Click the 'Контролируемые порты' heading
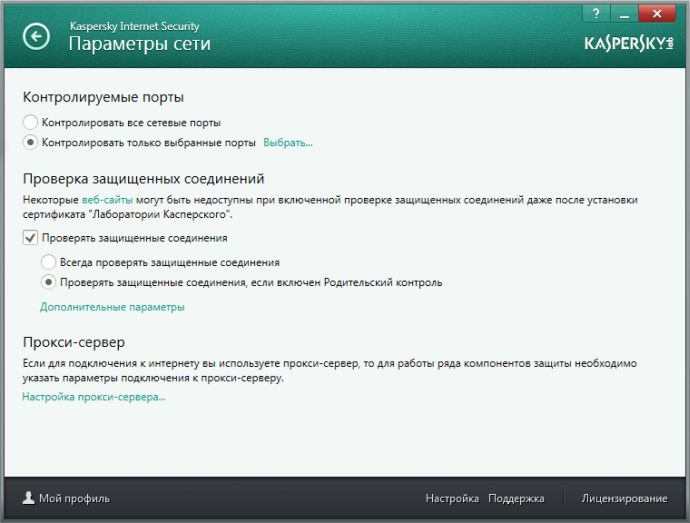This screenshot has width=690, height=523. [x=103, y=97]
